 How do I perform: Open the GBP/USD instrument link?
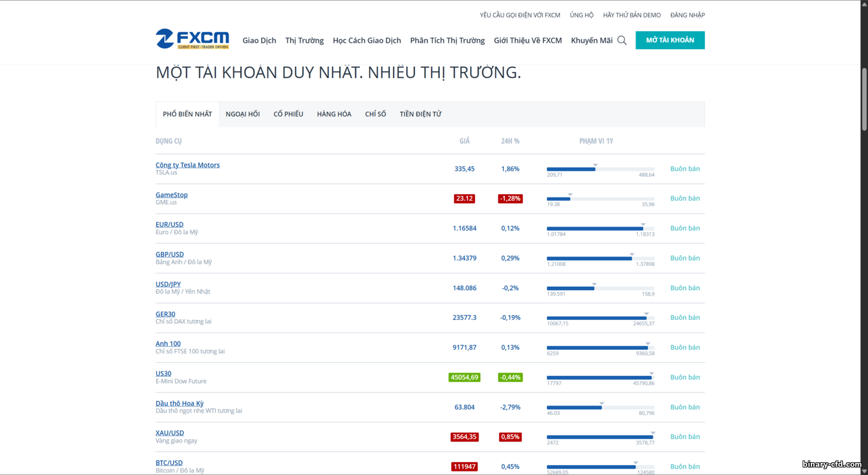pos(170,254)
